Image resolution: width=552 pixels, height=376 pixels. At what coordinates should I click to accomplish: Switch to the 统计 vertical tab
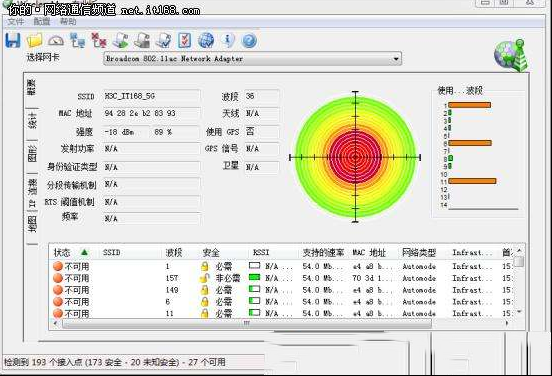click(32, 121)
